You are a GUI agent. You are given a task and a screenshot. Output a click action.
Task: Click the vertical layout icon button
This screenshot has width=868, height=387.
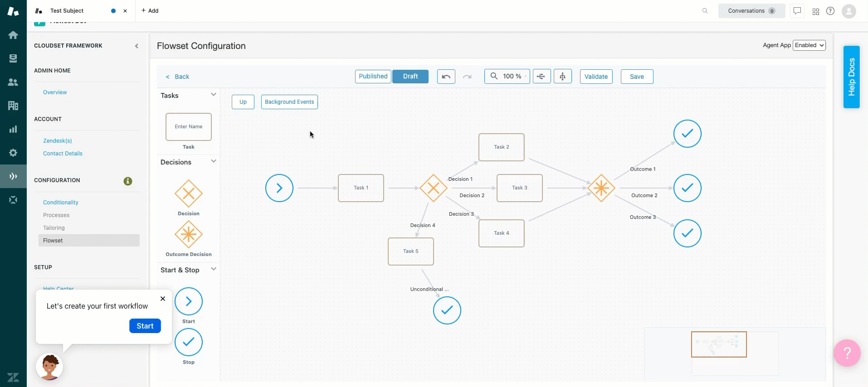coord(562,77)
